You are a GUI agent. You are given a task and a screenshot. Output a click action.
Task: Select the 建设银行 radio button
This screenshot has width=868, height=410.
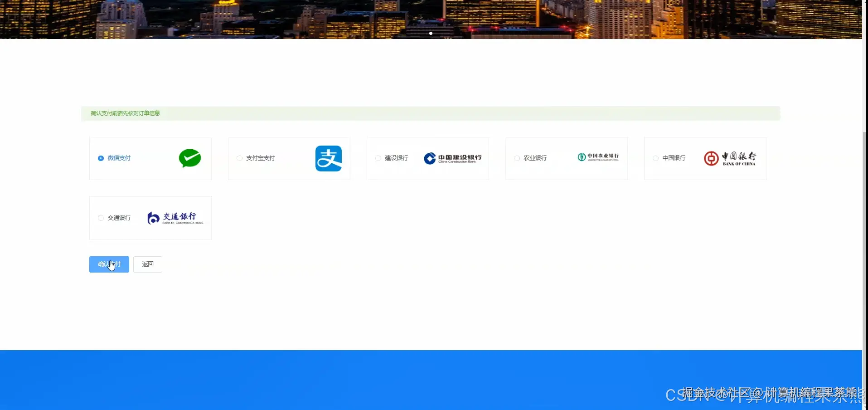click(x=378, y=158)
